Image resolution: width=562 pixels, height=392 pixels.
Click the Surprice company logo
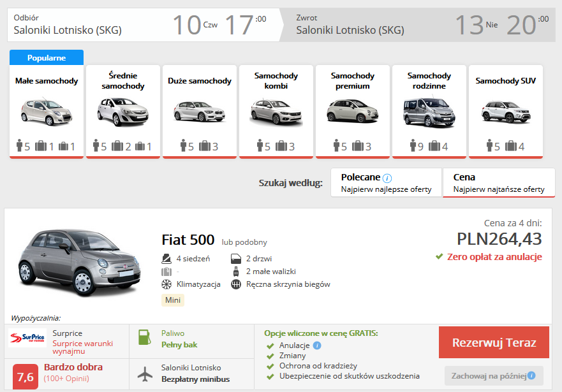[27, 338]
